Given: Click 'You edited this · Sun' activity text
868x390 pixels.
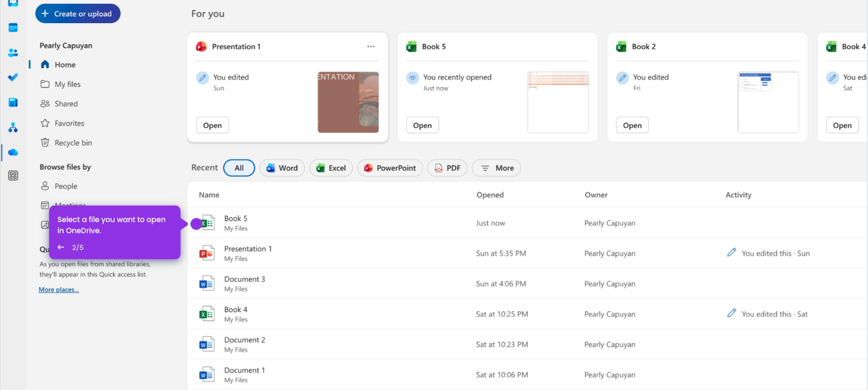Looking at the screenshot, I should click(776, 253).
